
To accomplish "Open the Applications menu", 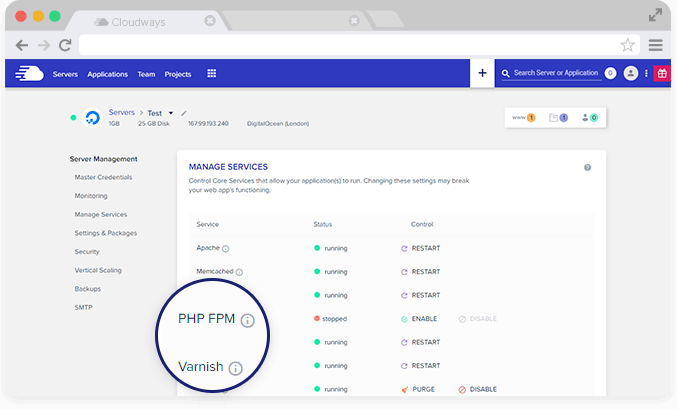I will pos(107,74).
